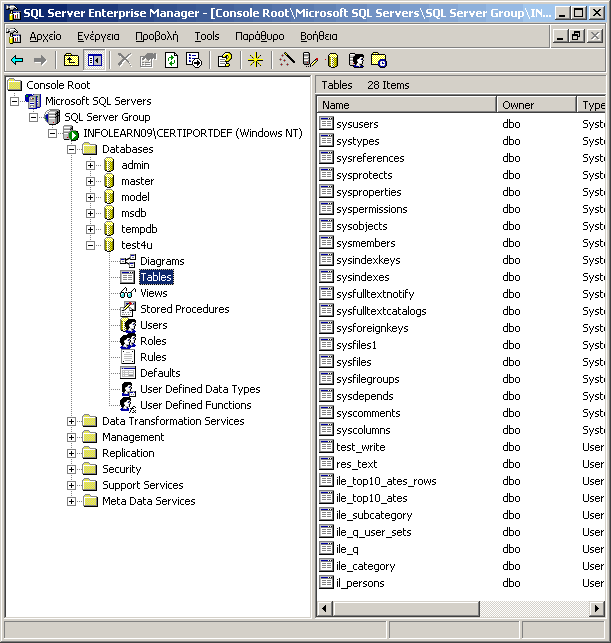This screenshot has width=611, height=643.
Task: Sort by the Name column header
Action: 406,105
